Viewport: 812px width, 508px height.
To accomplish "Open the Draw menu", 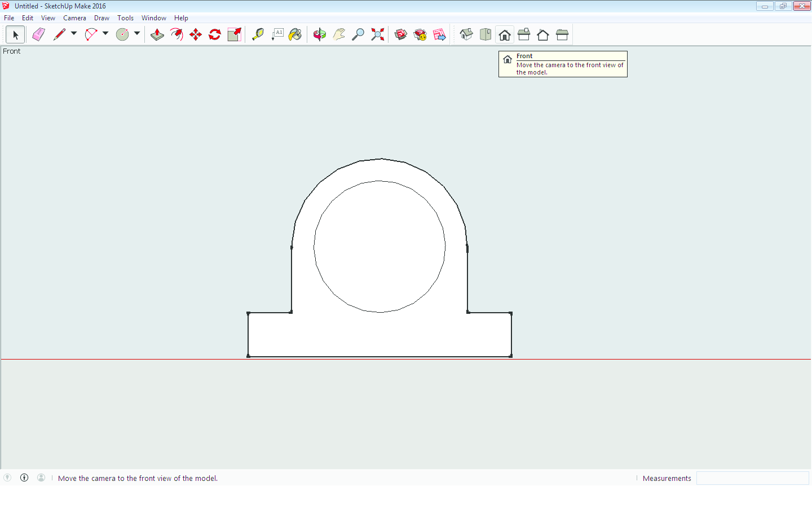I will 101,18.
